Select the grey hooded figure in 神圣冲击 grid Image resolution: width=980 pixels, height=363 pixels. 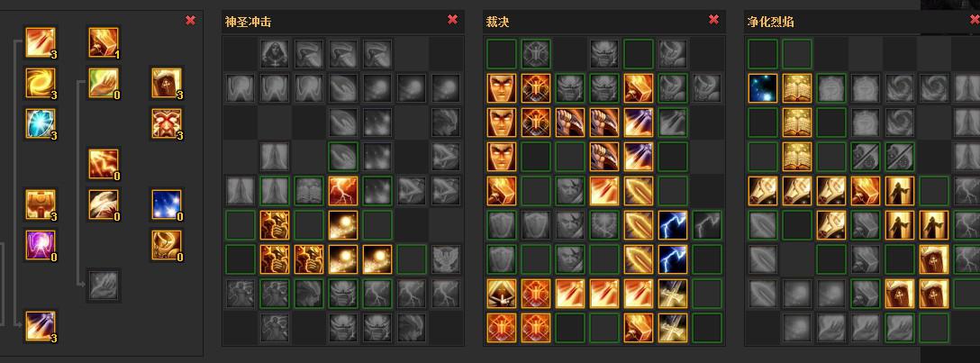(275, 54)
